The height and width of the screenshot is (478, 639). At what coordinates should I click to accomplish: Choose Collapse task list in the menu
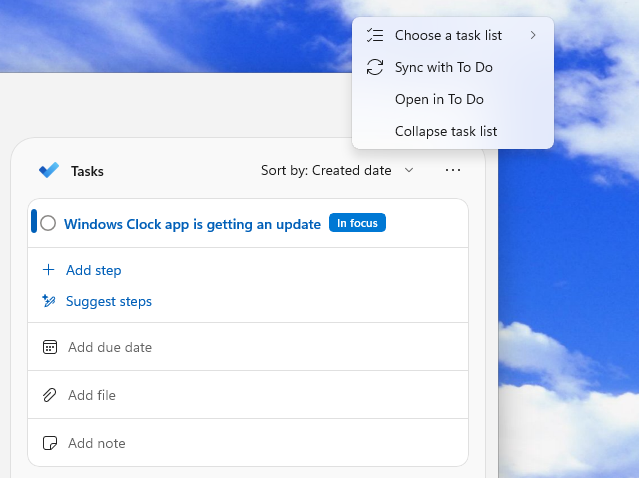pyautogui.click(x=445, y=131)
